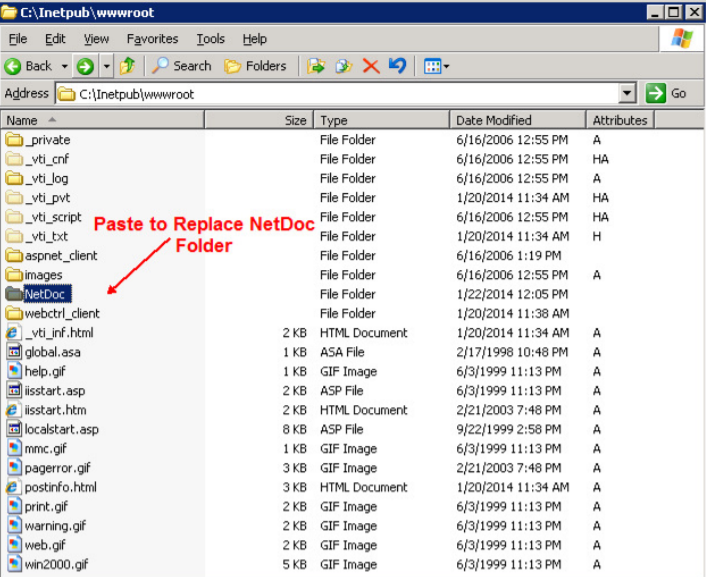Select the iisstart.htm file icon
The image size is (706, 577).
click(14, 410)
